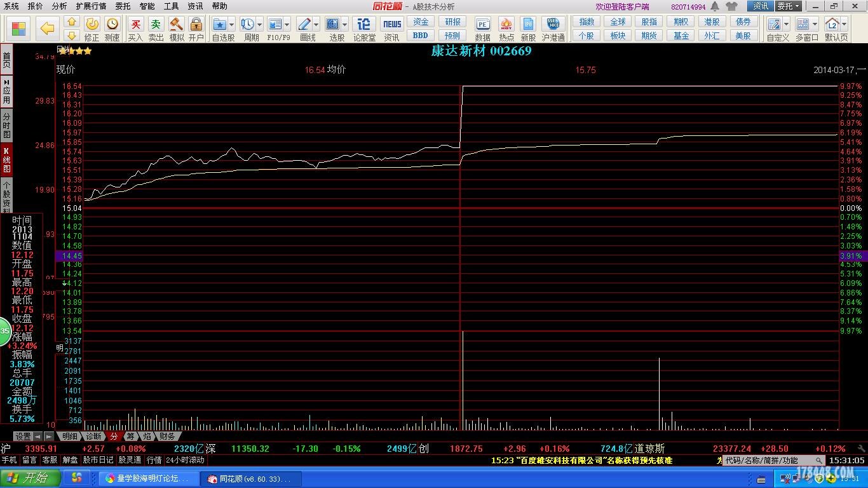Viewport: 868px width, 488px height.
Task: Go back with the yellow left arrow
Action: [48, 29]
